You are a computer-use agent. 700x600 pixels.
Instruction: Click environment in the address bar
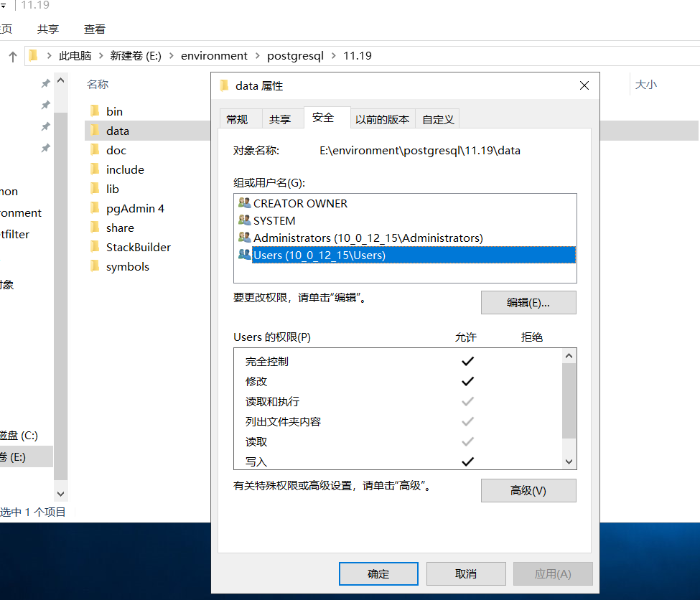(214, 56)
